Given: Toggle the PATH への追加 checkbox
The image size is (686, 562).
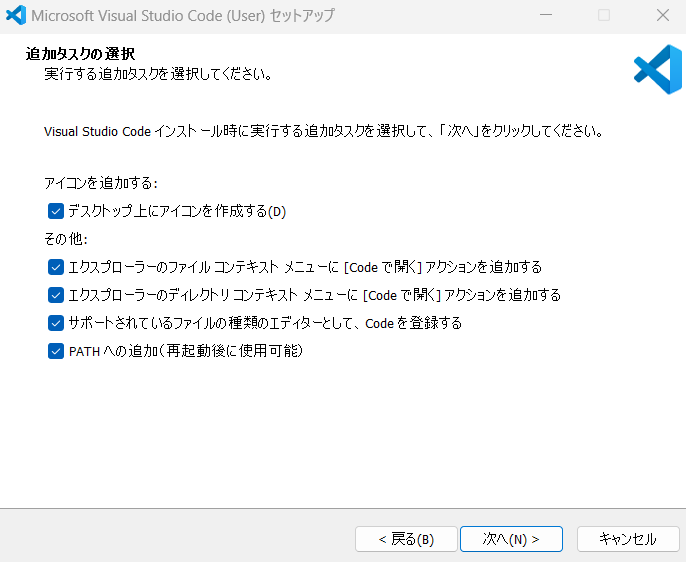Looking at the screenshot, I should click(x=56, y=351).
